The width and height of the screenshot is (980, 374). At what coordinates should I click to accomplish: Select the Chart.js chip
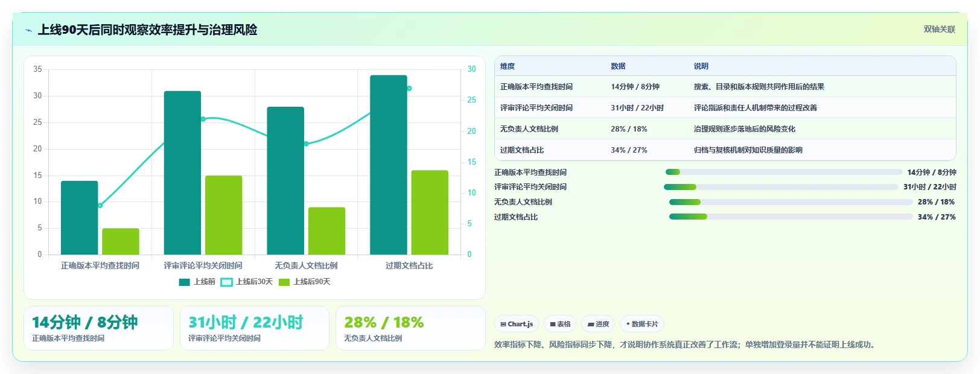(517, 324)
